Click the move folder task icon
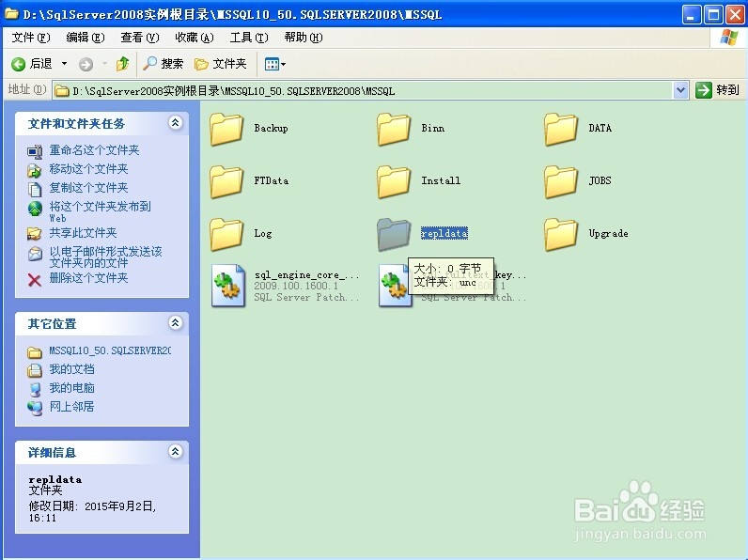 click(x=35, y=170)
